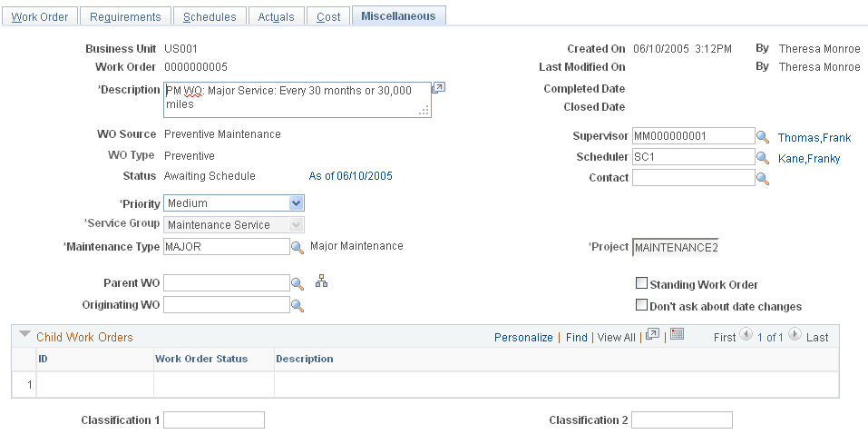Open the Maintenance Type lookup magnifier
Viewport: 868px width, 444px height.
pos(297,247)
